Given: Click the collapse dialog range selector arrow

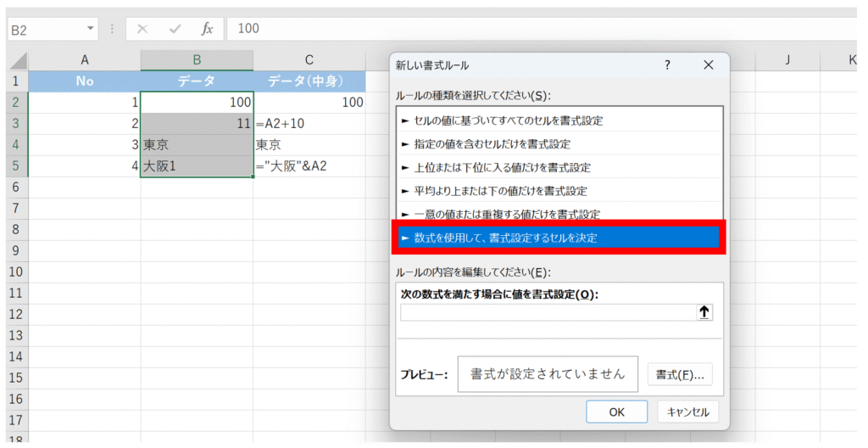Looking at the screenshot, I should pos(704,312).
